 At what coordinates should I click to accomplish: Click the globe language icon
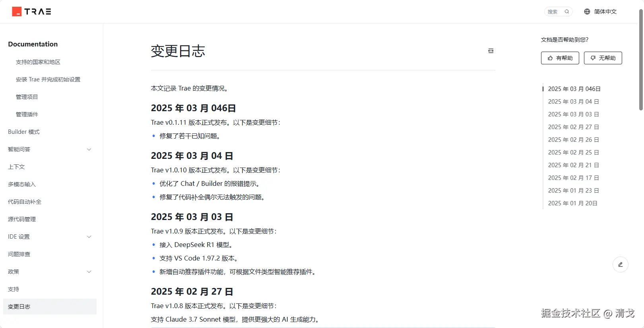tap(587, 12)
